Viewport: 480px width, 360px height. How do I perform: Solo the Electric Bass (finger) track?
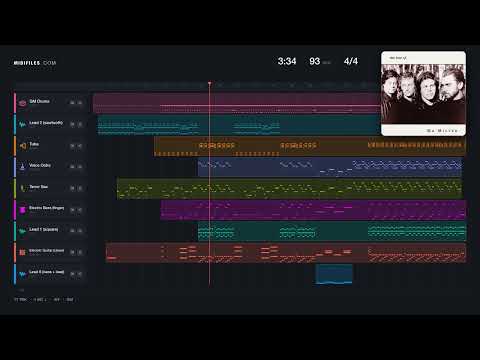(80, 210)
